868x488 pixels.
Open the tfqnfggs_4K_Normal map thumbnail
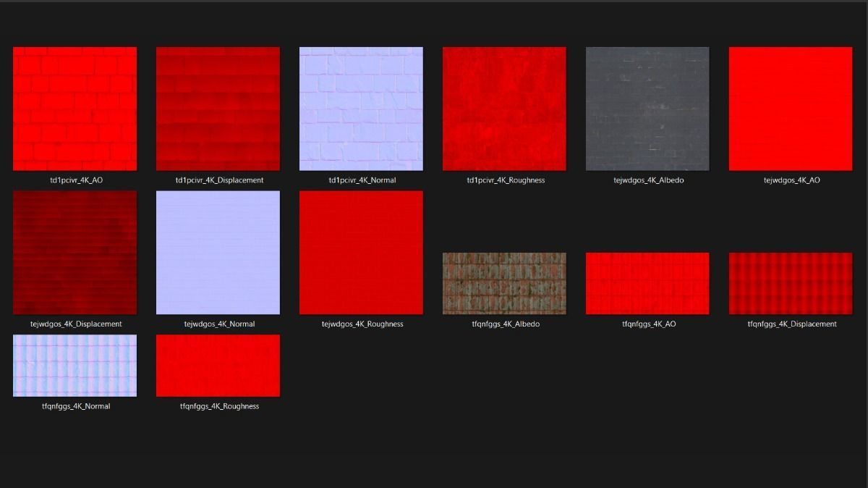point(75,366)
